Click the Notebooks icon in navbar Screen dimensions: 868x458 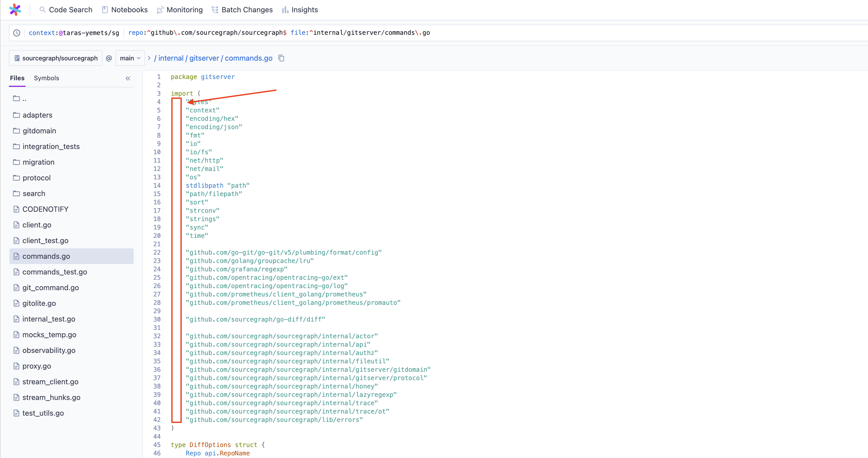pyautogui.click(x=105, y=10)
